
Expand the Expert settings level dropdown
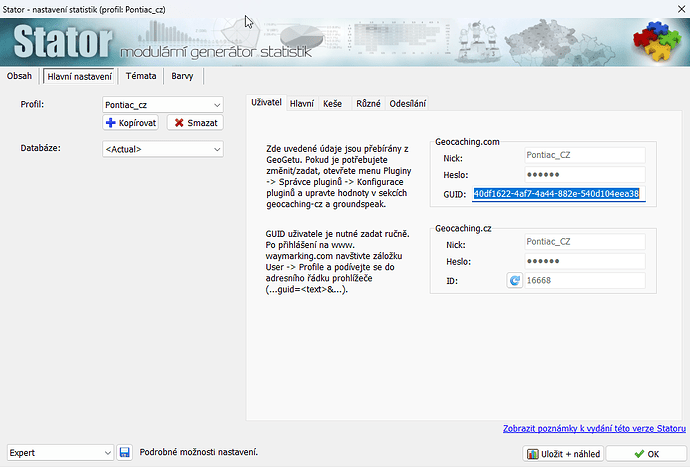coord(60,453)
